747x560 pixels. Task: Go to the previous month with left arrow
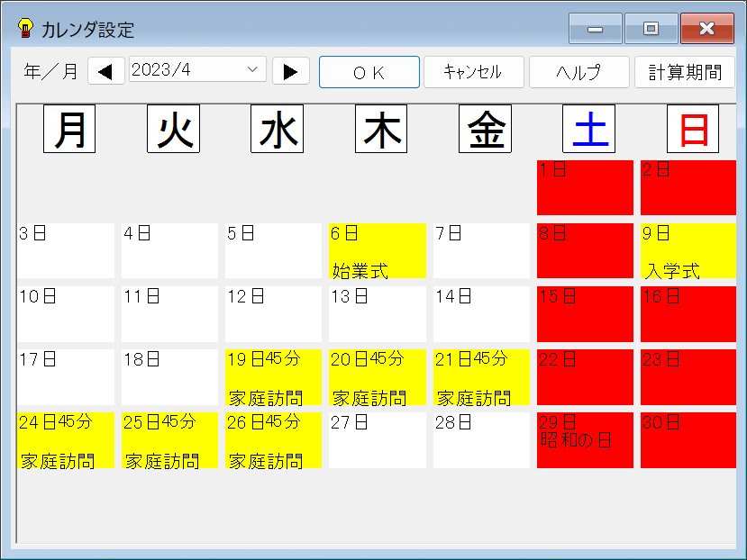click(x=105, y=71)
